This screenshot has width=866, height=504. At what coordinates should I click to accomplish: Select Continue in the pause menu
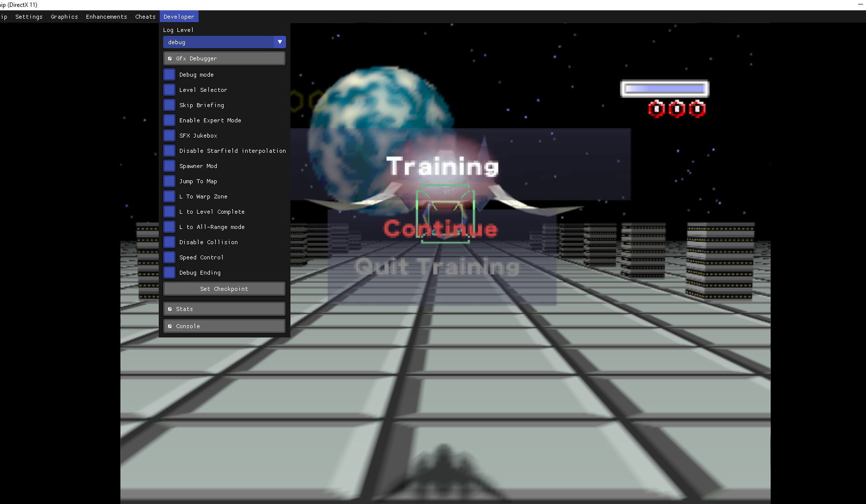[441, 229]
